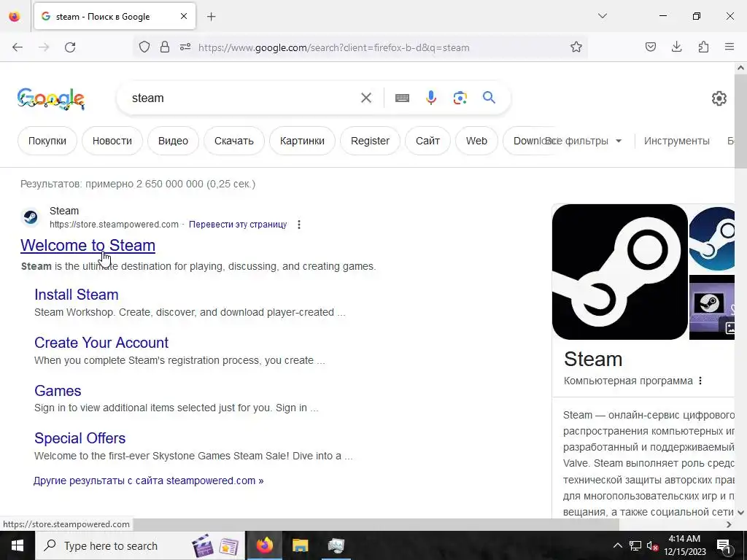Go back with the browser back arrow
The width and height of the screenshot is (747, 560).
click(x=18, y=47)
